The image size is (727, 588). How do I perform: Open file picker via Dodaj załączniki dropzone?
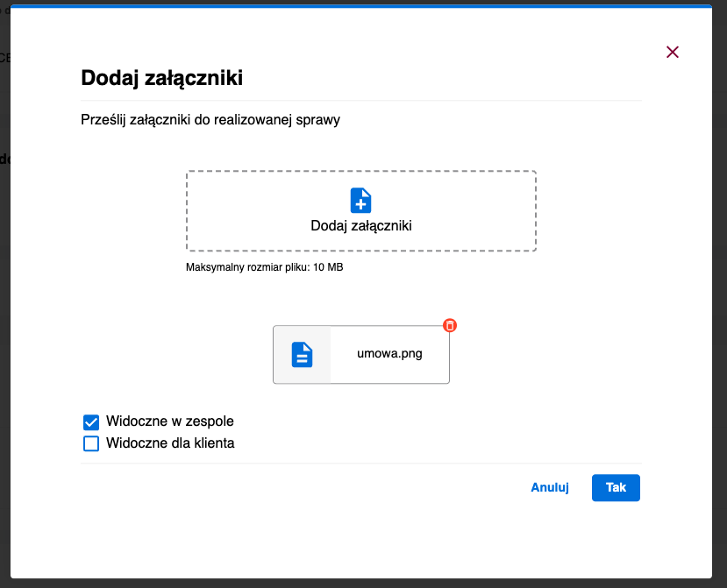point(360,210)
